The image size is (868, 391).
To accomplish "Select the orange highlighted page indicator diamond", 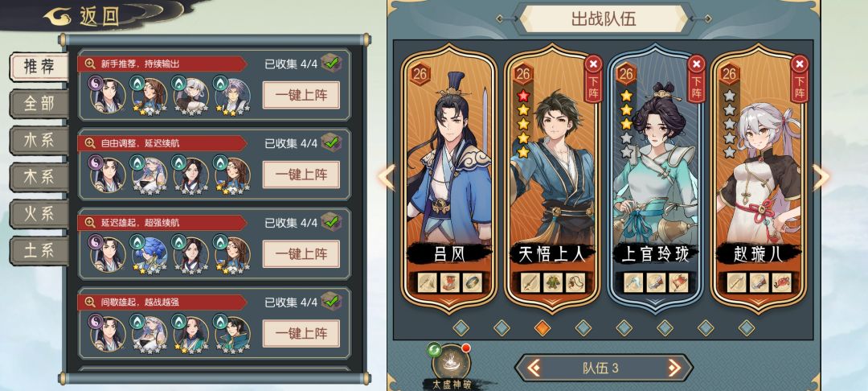I will (542, 328).
